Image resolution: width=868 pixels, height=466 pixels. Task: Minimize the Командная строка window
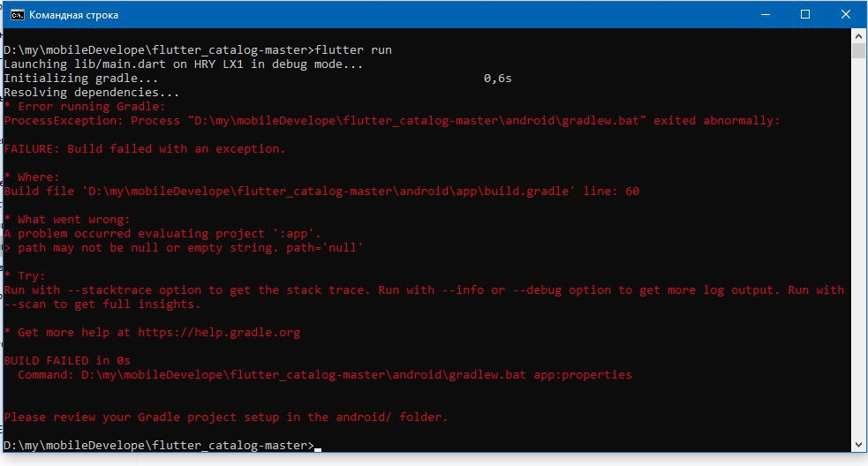click(x=766, y=14)
